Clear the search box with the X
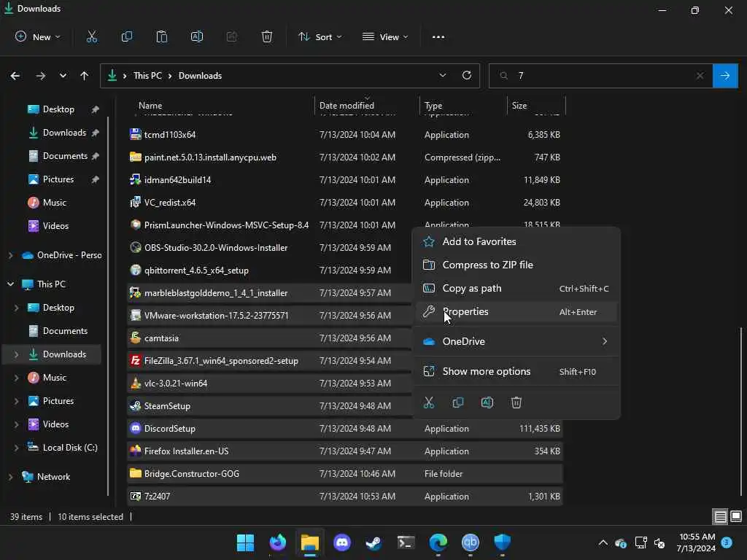 click(700, 75)
